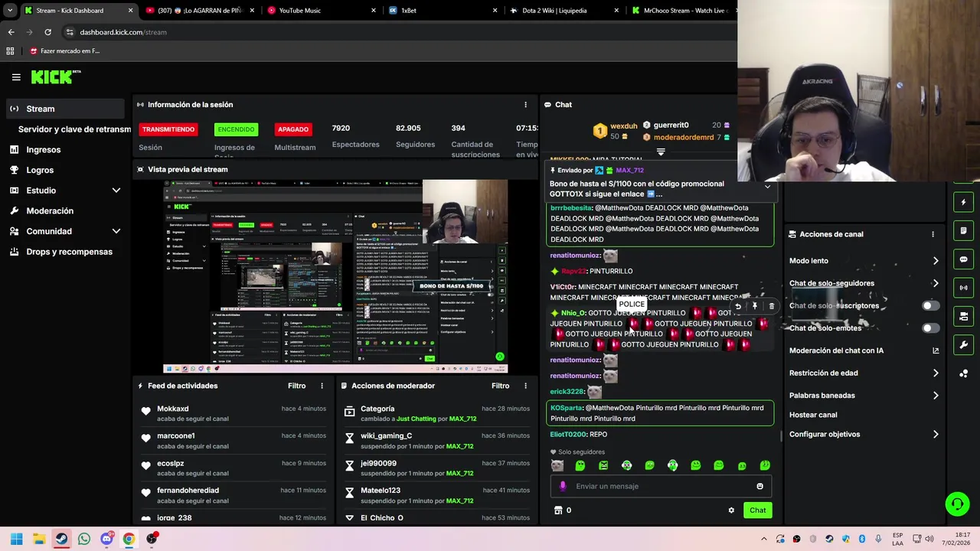Image resolution: width=980 pixels, height=551 pixels.
Task: Switch to MrChoco Stream tab
Action: pos(681,11)
